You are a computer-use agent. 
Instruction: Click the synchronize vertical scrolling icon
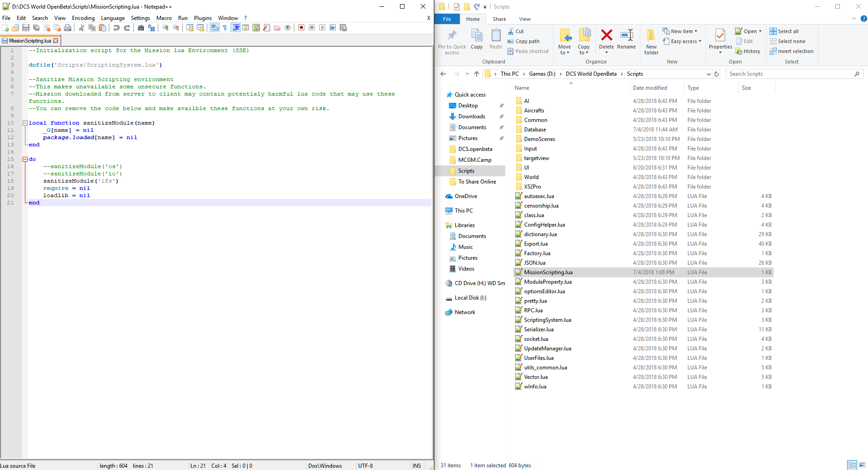pyautogui.click(x=190, y=28)
